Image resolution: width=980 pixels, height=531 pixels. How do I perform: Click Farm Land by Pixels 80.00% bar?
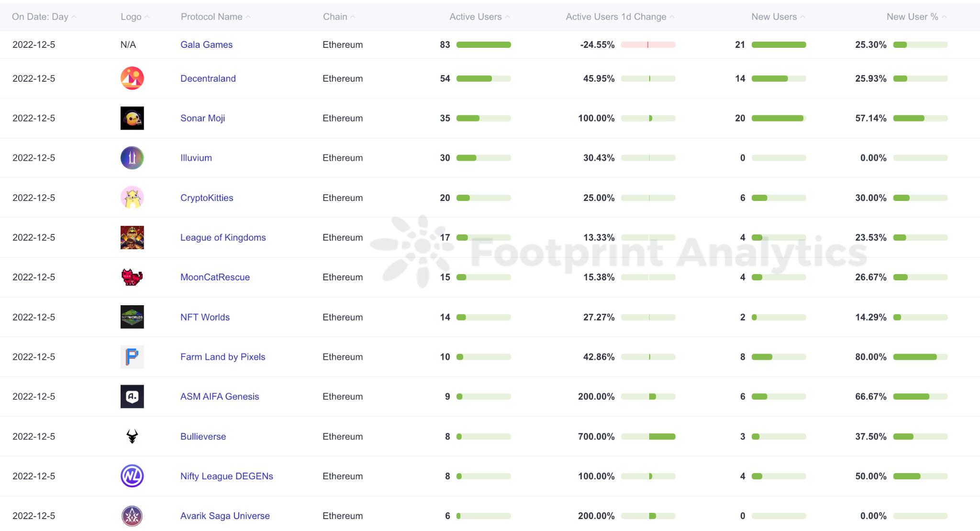click(920, 357)
